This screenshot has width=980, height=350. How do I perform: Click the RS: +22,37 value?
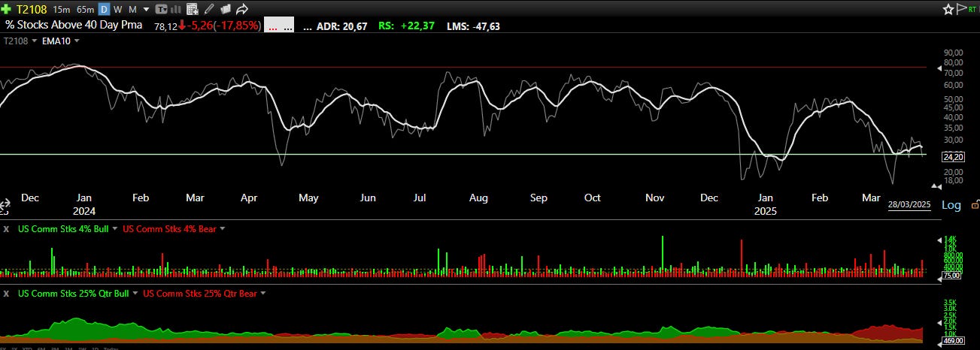tap(406, 26)
